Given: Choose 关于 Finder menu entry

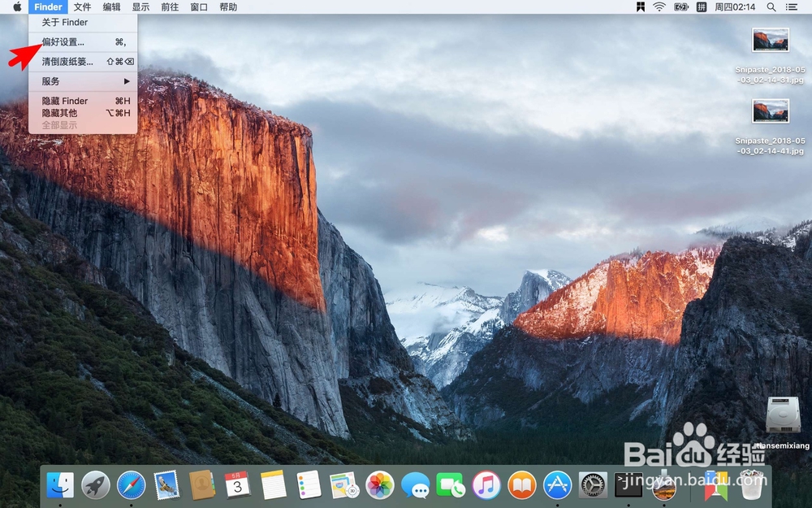Looking at the screenshot, I should (x=83, y=22).
